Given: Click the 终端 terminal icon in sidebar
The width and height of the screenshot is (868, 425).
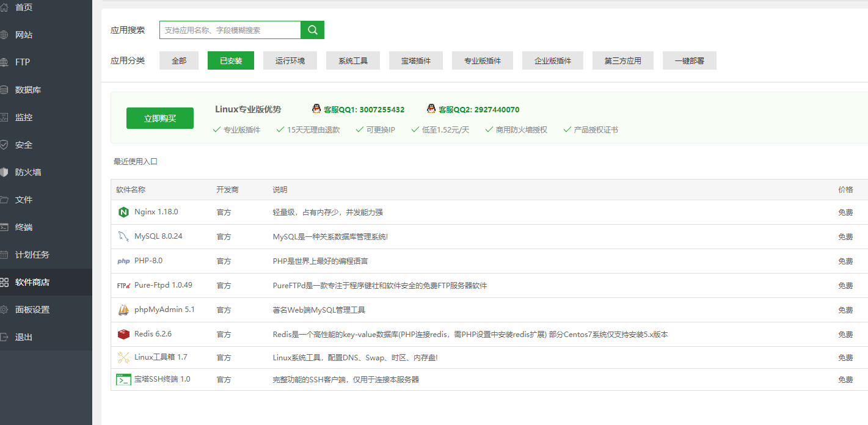Looking at the screenshot, I should [4, 227].
